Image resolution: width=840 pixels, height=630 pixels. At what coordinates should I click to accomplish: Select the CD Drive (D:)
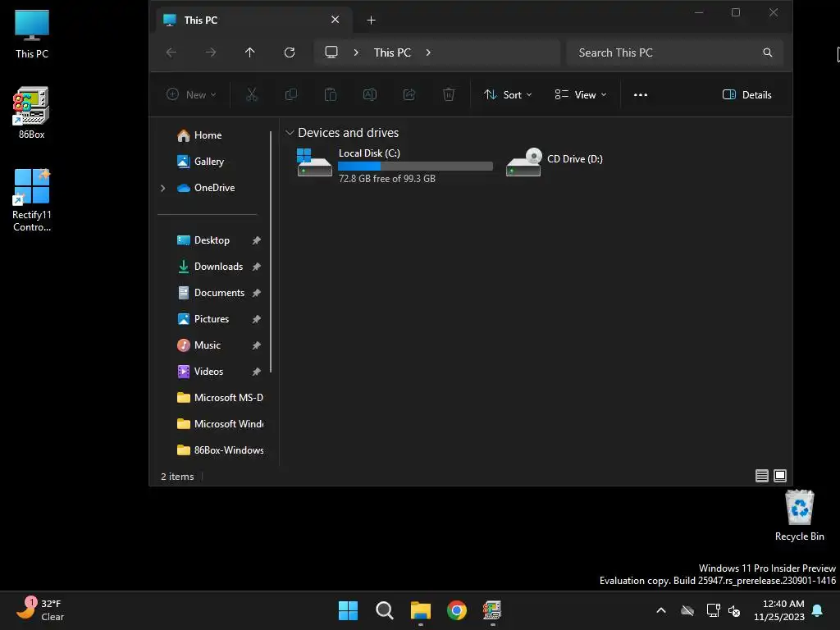point(555,162)
